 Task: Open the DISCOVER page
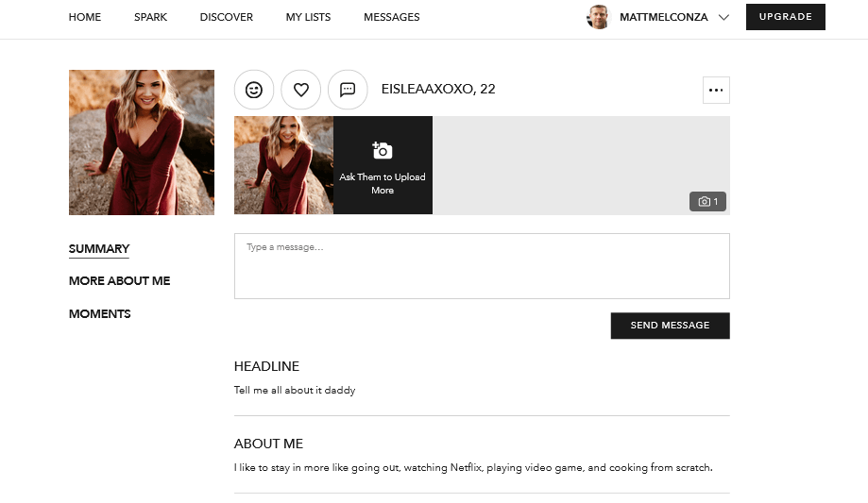pos(227,17)
